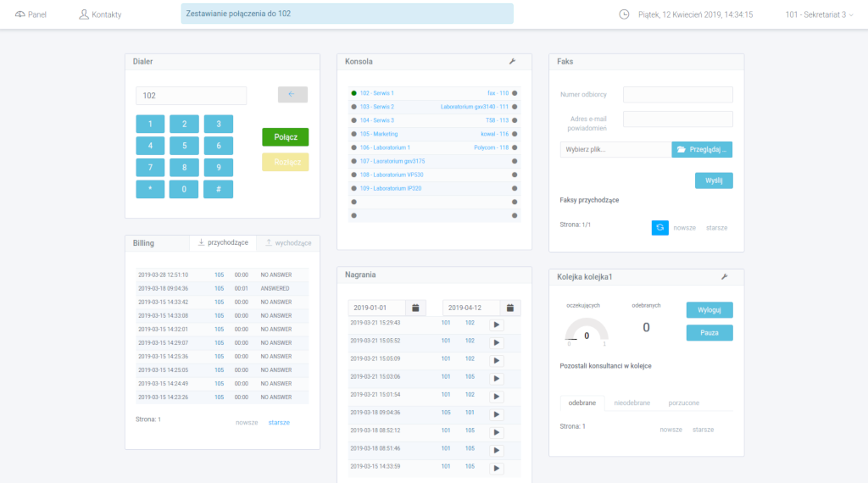Dial digit 5 on keypad
This screenshot has height=483, width=868.
184,146
